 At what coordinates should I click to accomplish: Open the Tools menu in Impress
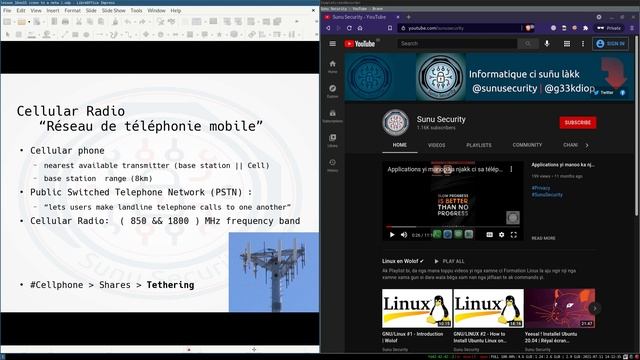click(136, 10)
